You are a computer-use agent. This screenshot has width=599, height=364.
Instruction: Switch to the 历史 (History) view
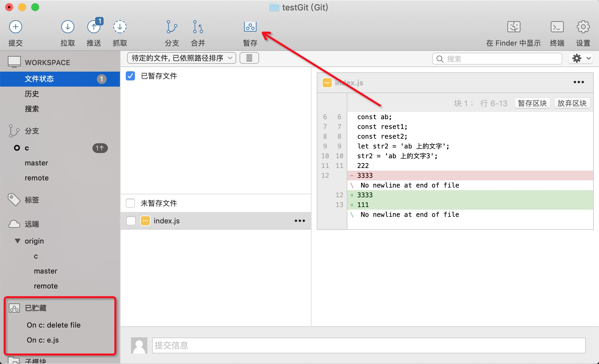click(x=32, y=94)
